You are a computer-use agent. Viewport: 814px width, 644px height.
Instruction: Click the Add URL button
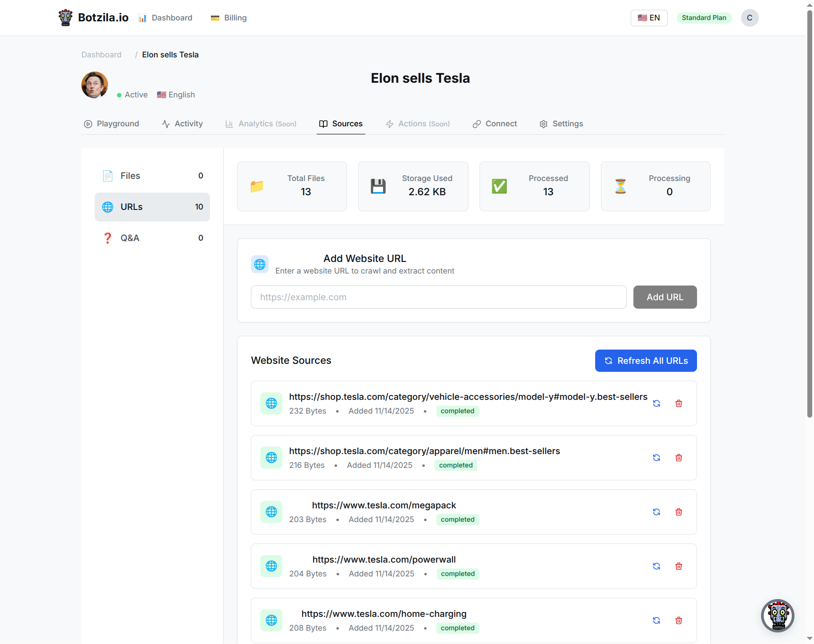(x=665, y=297)
